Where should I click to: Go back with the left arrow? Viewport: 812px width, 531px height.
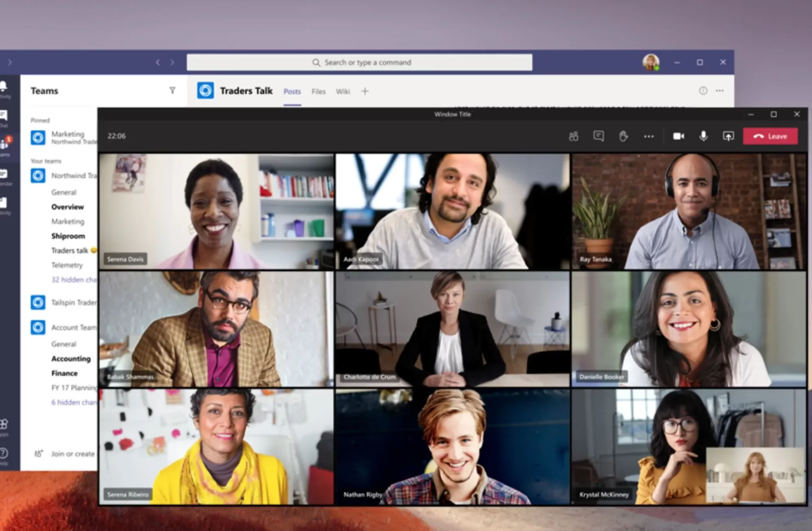[158, 62]
